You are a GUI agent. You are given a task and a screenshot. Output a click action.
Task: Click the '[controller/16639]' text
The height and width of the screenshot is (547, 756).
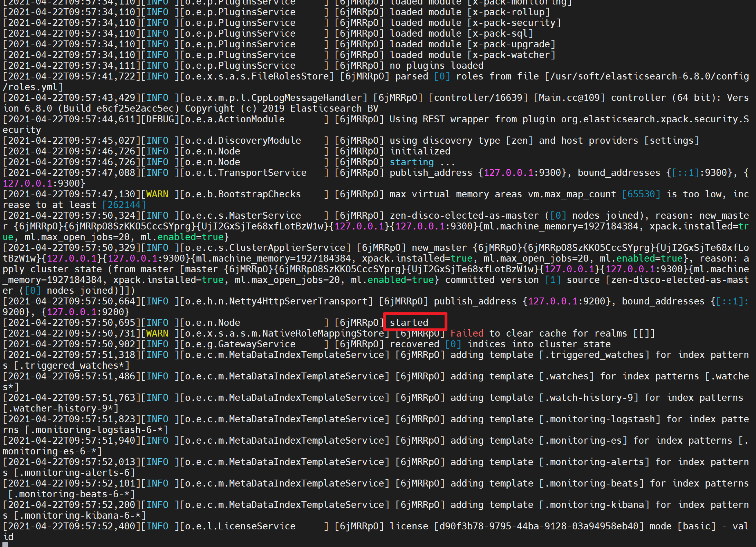(478, 98)
